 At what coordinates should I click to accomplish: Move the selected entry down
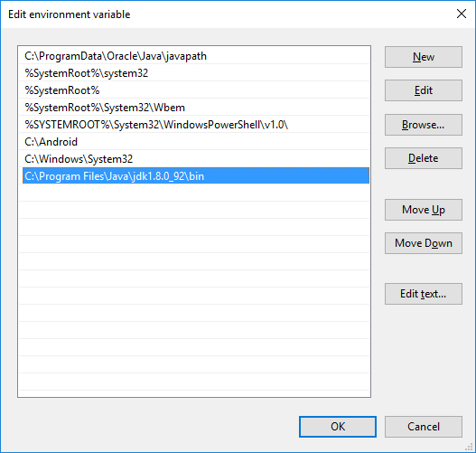click(x=424, y=243)
